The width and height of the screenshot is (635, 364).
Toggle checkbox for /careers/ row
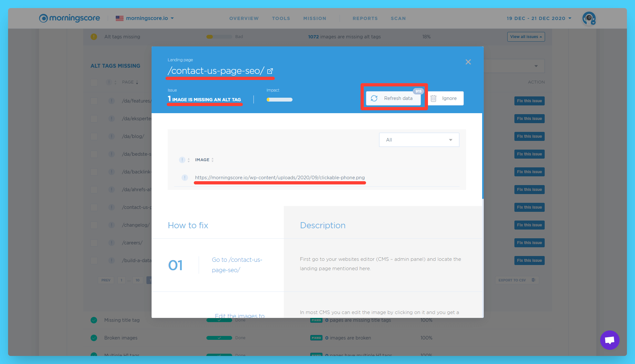click(x=94, y=243)
